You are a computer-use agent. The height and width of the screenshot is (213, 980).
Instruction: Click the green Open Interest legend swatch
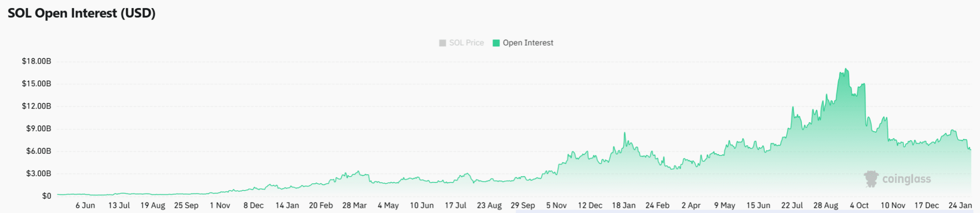click(496, 43)
